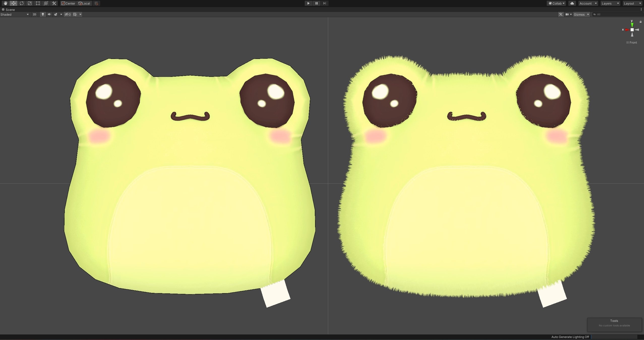Switch to the Scene tab
This screenshot has height=340, width=644.
[x=8, y=10]
